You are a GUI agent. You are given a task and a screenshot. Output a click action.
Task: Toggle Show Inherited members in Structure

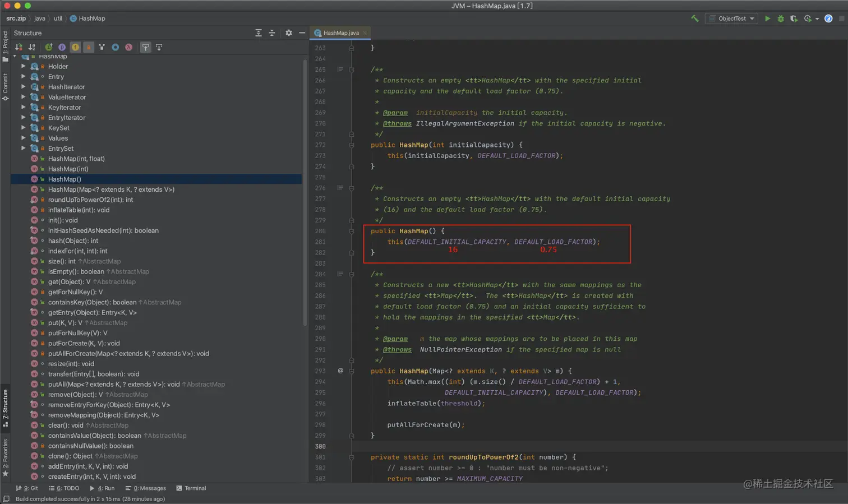click(x=49, y=47)
